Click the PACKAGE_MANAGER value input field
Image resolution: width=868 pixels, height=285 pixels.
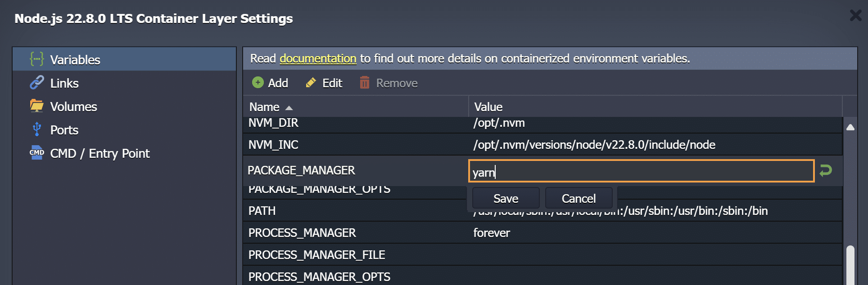tap(641, 171)
